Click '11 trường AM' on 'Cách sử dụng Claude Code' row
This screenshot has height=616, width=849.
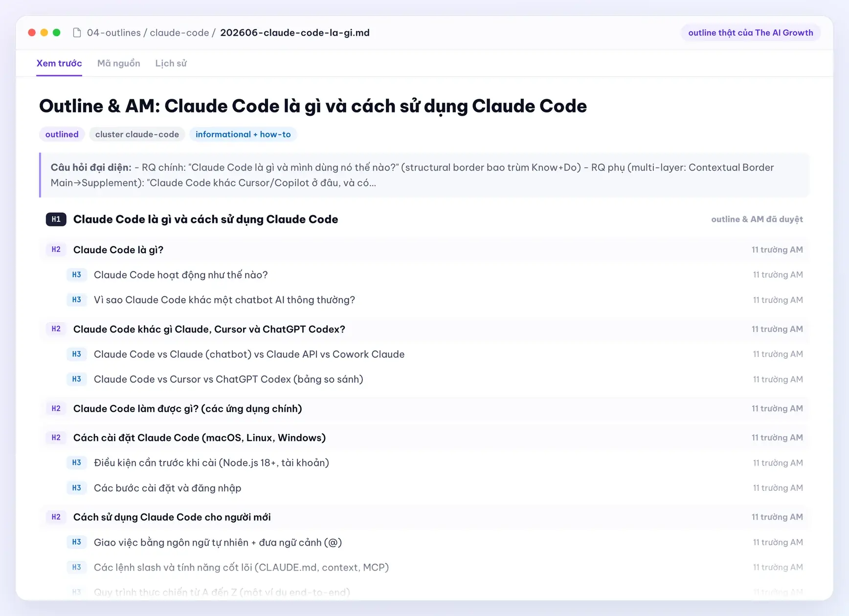tap(777, 517)
